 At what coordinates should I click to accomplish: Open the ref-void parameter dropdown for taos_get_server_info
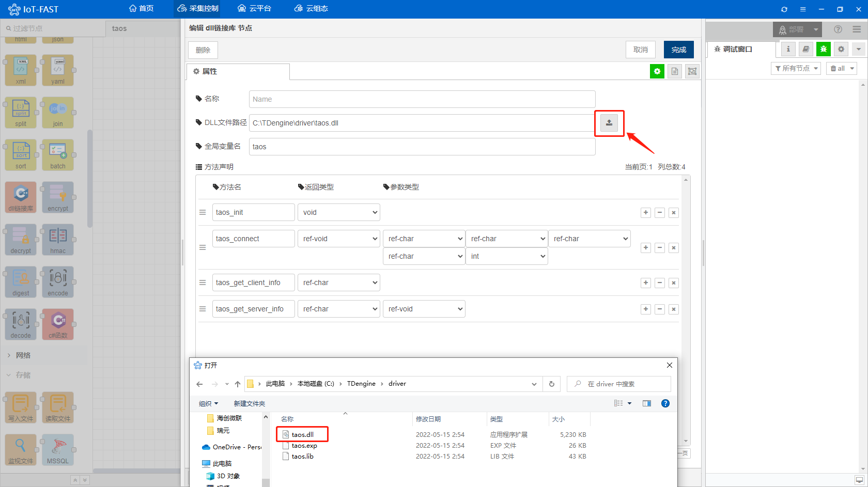click(424, 309)
